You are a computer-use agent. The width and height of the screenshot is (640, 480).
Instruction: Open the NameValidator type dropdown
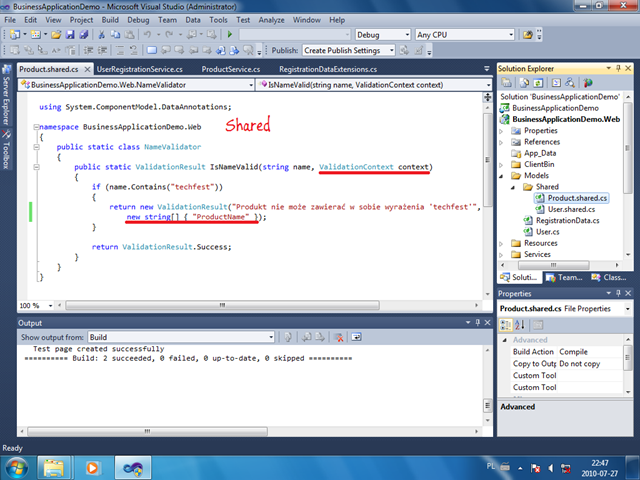click(251, 85)
